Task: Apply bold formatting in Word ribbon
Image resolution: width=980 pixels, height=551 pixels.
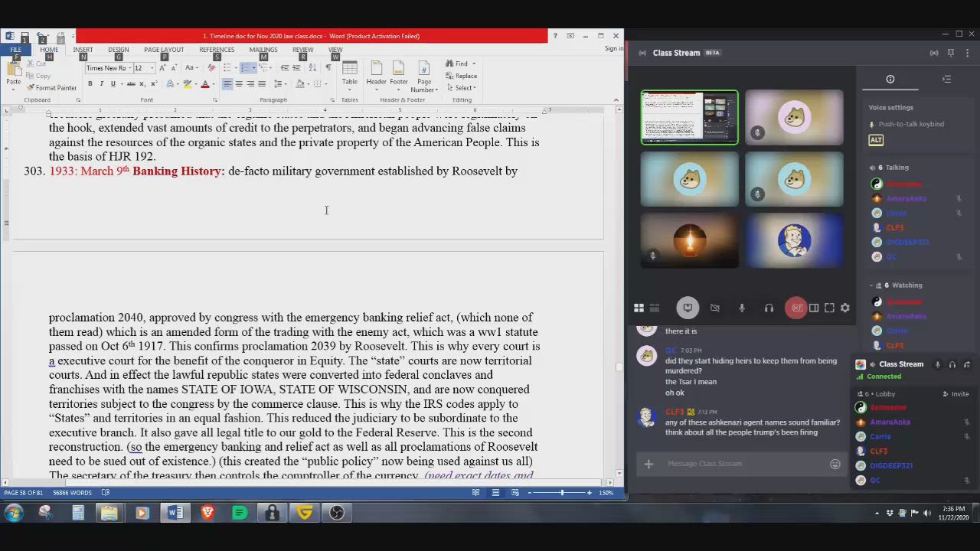Action: coord(90,84)
